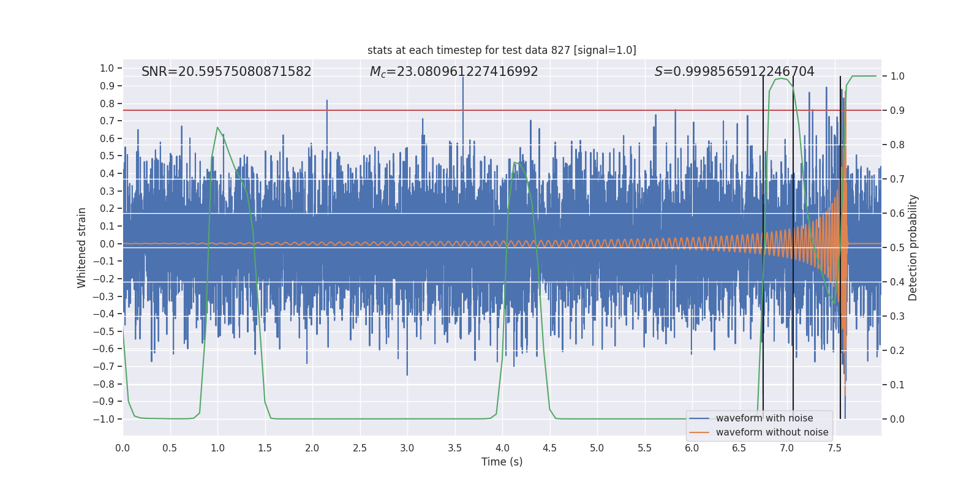980x490 pixels.
Task: Select the −0.1 tick on the Whitened strain axis
Action: tap(104, 262)
